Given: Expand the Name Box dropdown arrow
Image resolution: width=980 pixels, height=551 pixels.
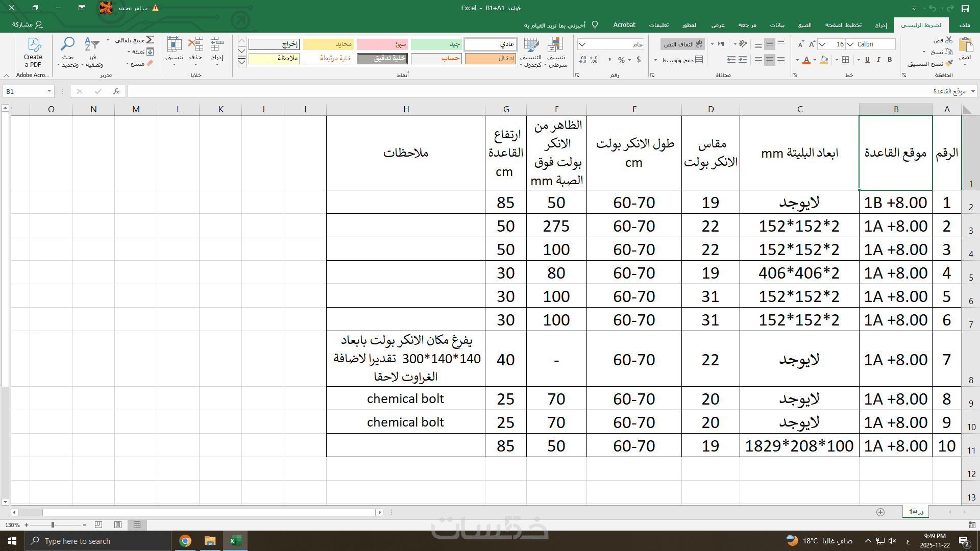Looking at the screenshot, I should tap(49, 91).
